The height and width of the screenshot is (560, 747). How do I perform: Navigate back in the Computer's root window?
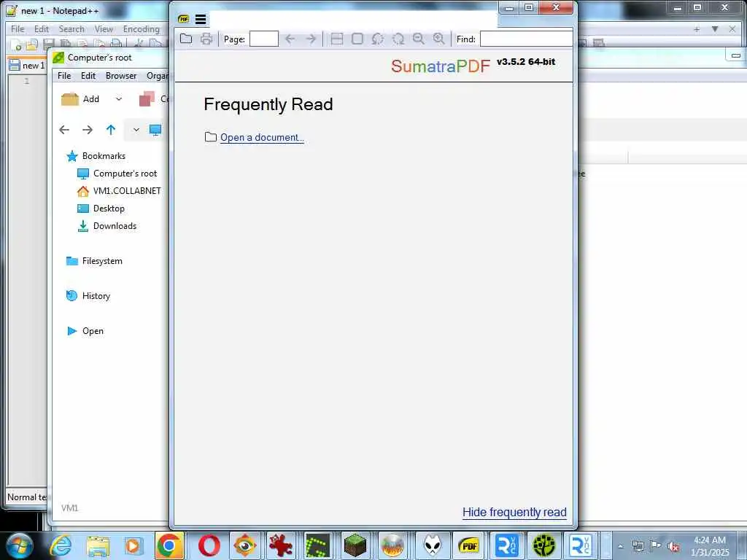(64, 130)
